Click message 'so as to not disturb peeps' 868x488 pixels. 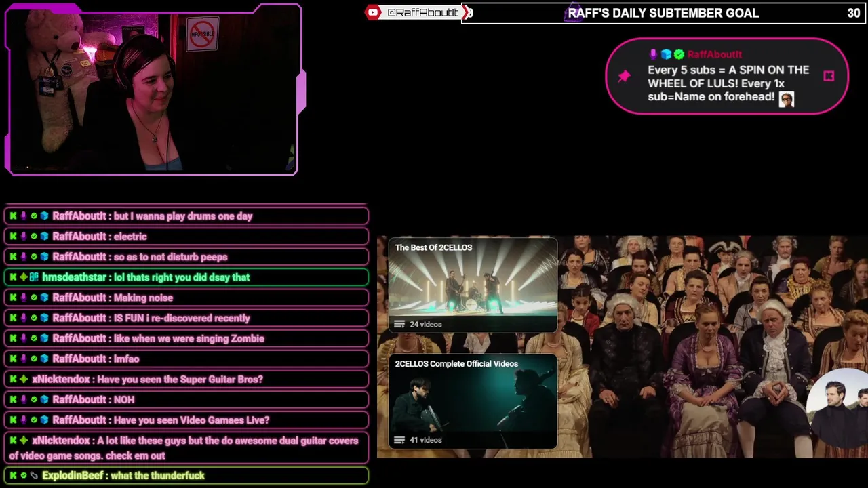[170, 257]
